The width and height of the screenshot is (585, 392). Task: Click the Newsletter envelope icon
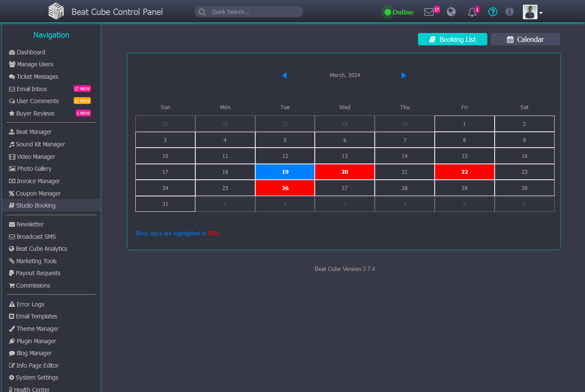tap(12, 224)
